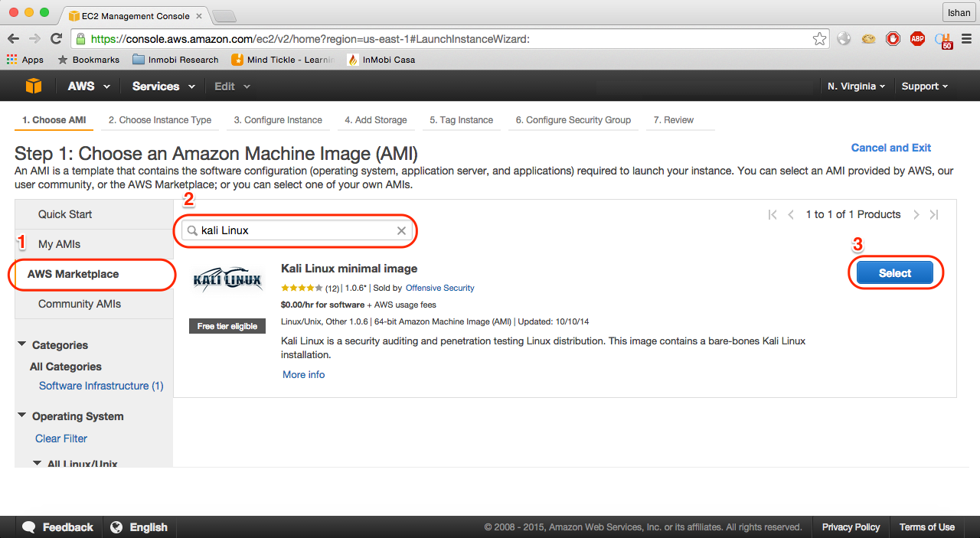Open Apps shortcut in bookmarks bar
The image size is (980, 538).
pos(25,60)
